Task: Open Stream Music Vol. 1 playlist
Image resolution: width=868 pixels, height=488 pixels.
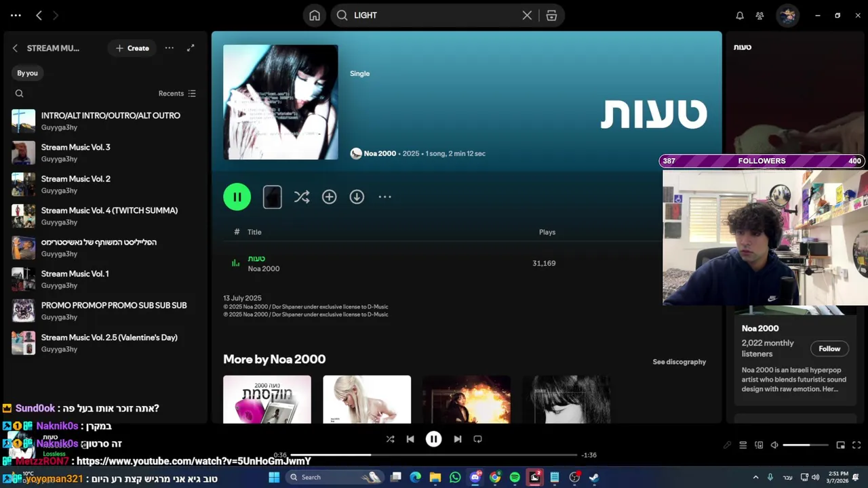Action: click(x=105, y=279)
